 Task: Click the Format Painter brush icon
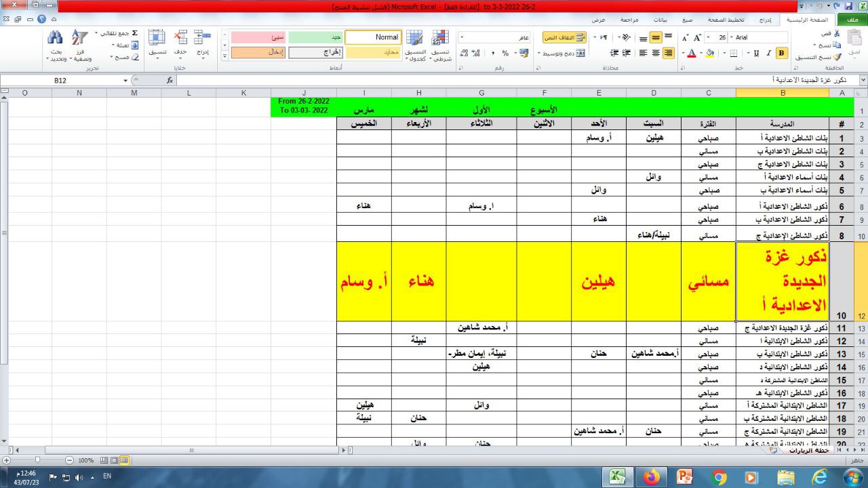[x=837, y=58]
